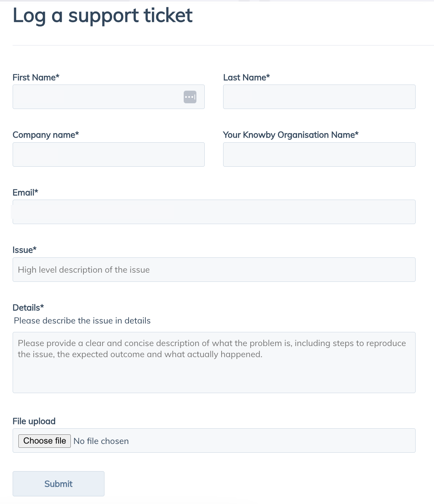
Task: Click the 'No file chosen' upload text
Action: pyautogui.click(x=101, y=441)
